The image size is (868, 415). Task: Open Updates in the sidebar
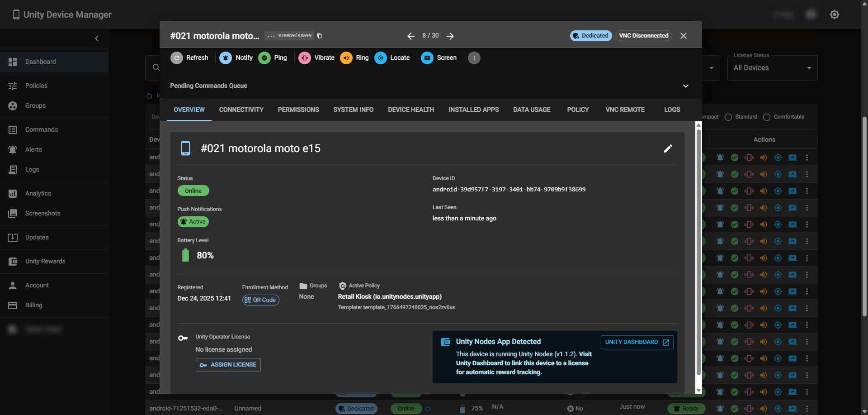tap(54, 237)
